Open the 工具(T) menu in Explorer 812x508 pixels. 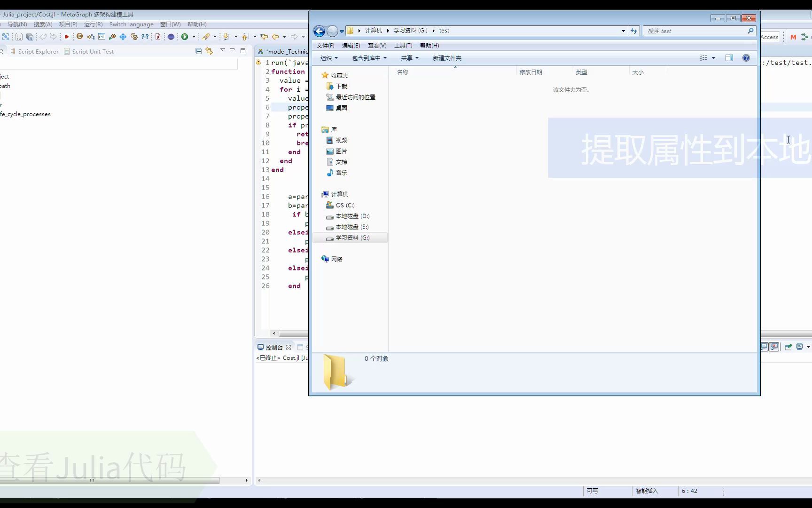point(403,46)
